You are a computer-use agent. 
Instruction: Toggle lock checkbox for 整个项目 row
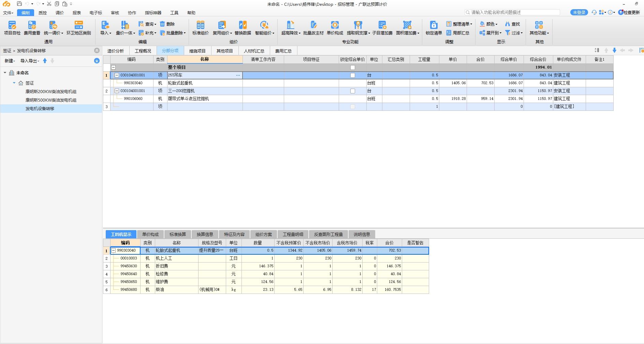coord(353,68)
